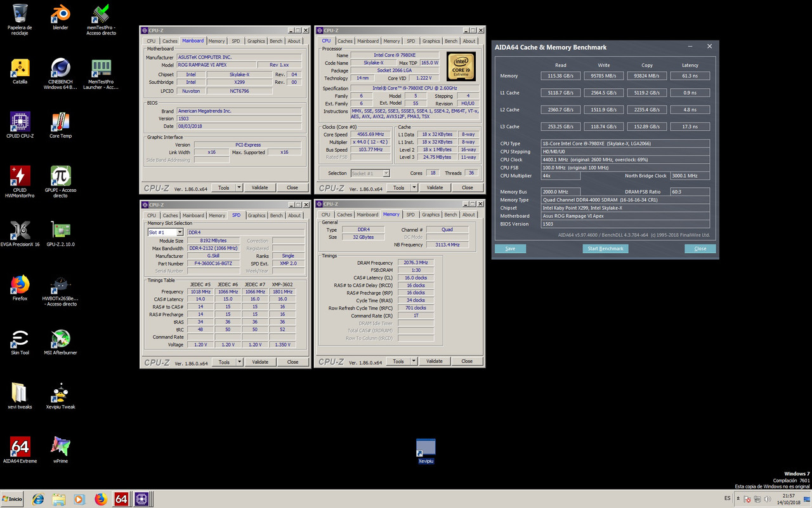Click Close button in AIDA64 benchmark window

coord(700,248)
